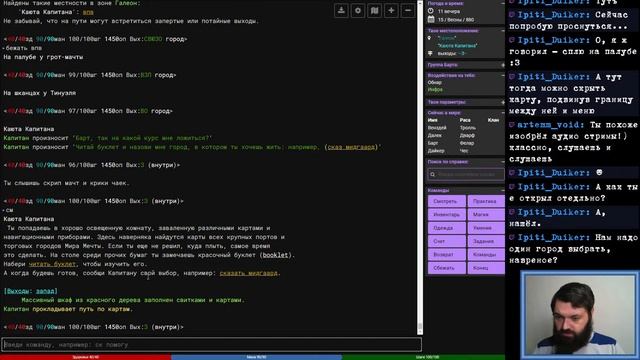Click the 'Одежда' command button

447,228
